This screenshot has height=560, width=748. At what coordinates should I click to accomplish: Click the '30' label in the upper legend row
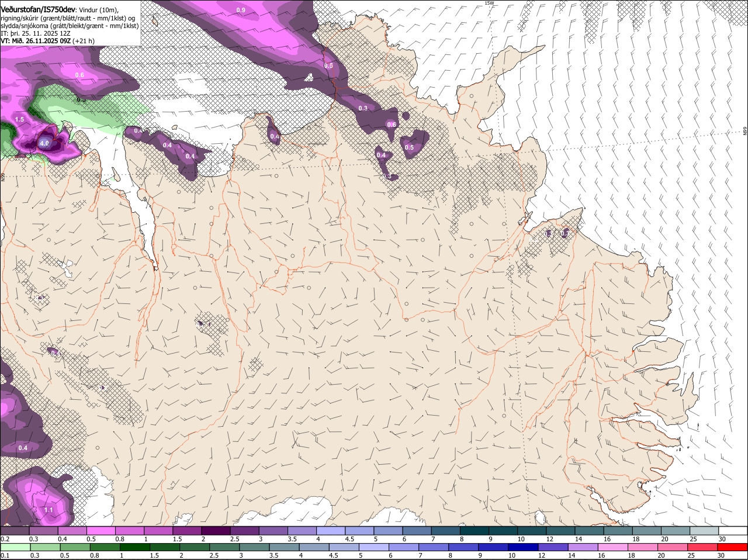pyautogui.click(x=722, y=539)
